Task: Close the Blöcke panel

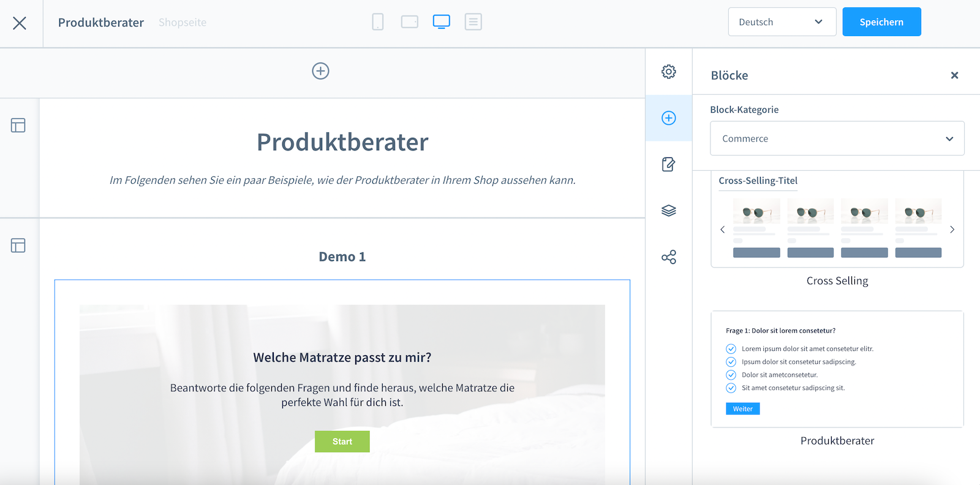Action: (954, 75)
